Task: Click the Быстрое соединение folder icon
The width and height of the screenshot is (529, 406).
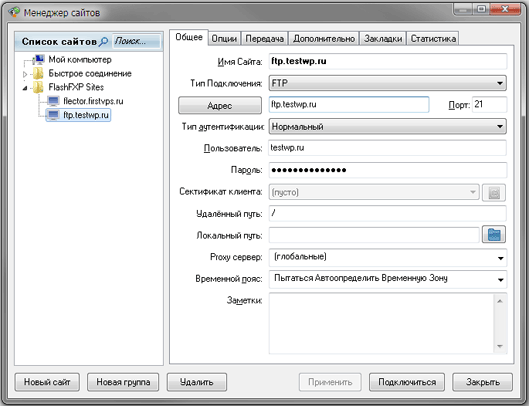Action: pyautogui.click(x=38, y=74)
